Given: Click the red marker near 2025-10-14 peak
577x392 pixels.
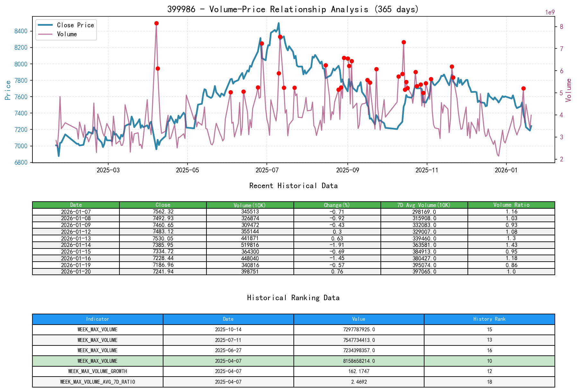Looking at the screenshot, I should tap(404, 42).
